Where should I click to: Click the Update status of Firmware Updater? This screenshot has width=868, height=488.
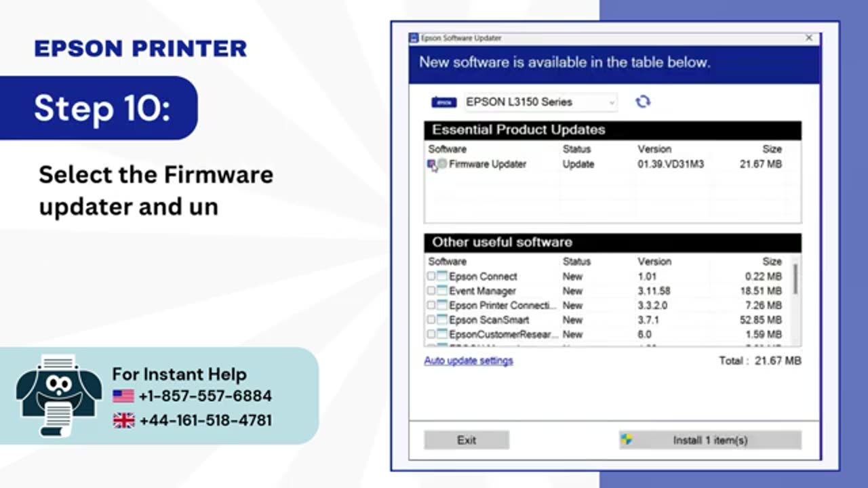click(x=578, y=164)
